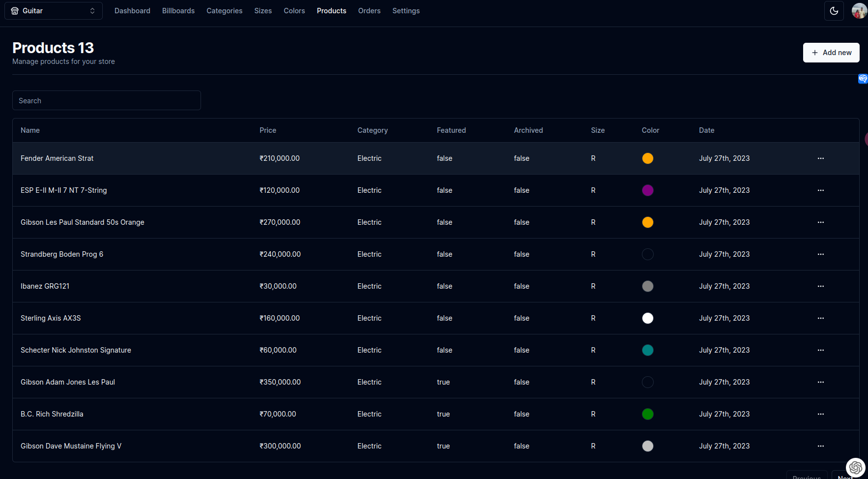Open store Settings
Screen dimensions: 868x479
click(406, 11)
